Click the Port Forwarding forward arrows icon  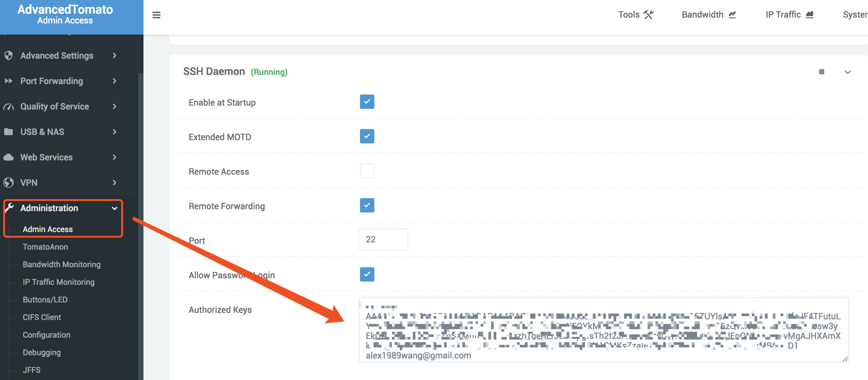[8, 81]
